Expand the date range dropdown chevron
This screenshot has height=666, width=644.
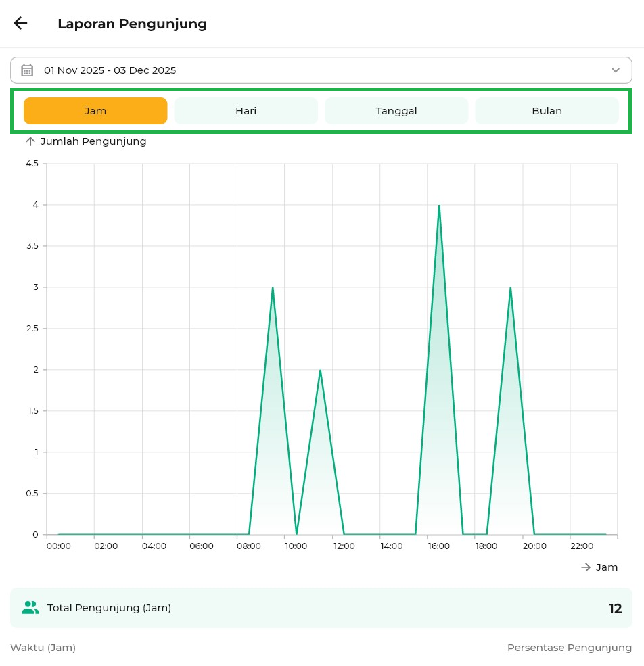tap(616, 70)
